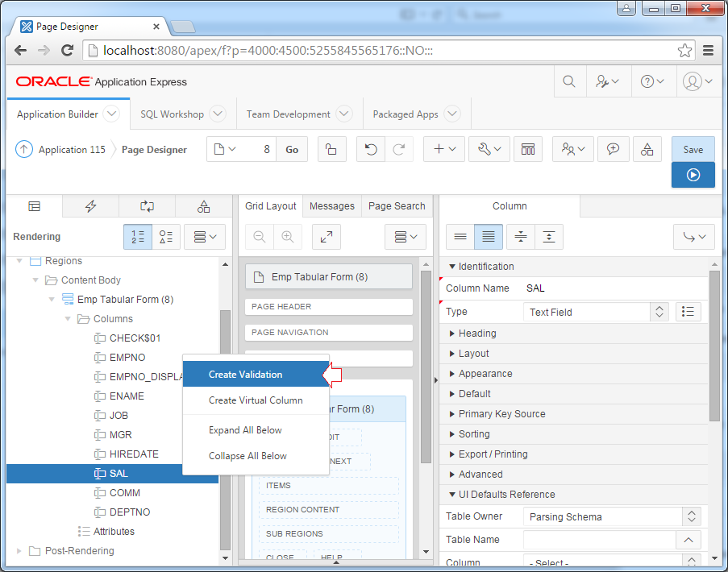Undo the last change

coord(371,149)
